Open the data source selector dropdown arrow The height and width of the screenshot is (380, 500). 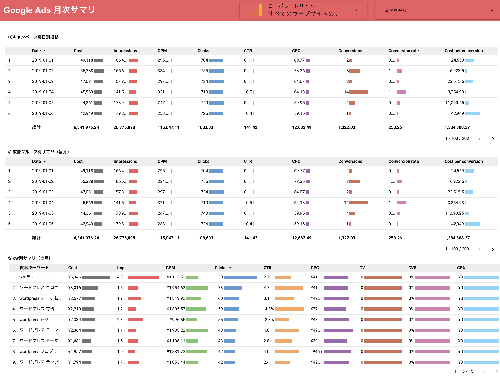(x=356, y=11)
